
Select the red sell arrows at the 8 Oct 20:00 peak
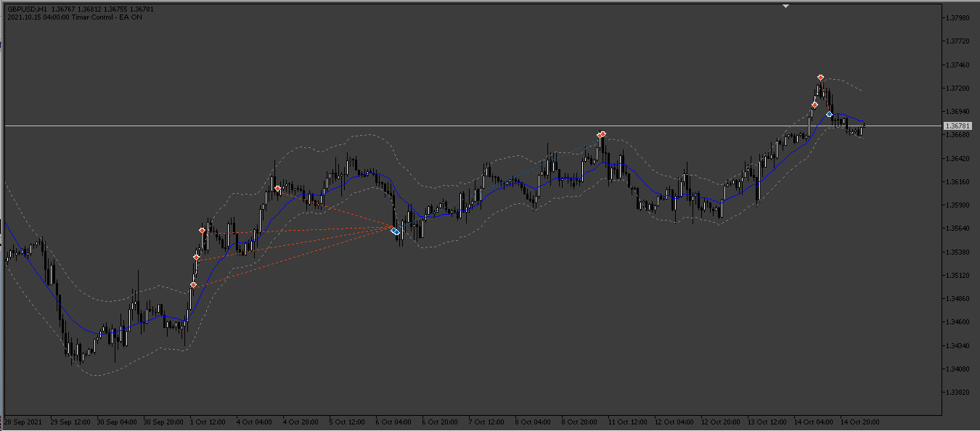[602, 134]
